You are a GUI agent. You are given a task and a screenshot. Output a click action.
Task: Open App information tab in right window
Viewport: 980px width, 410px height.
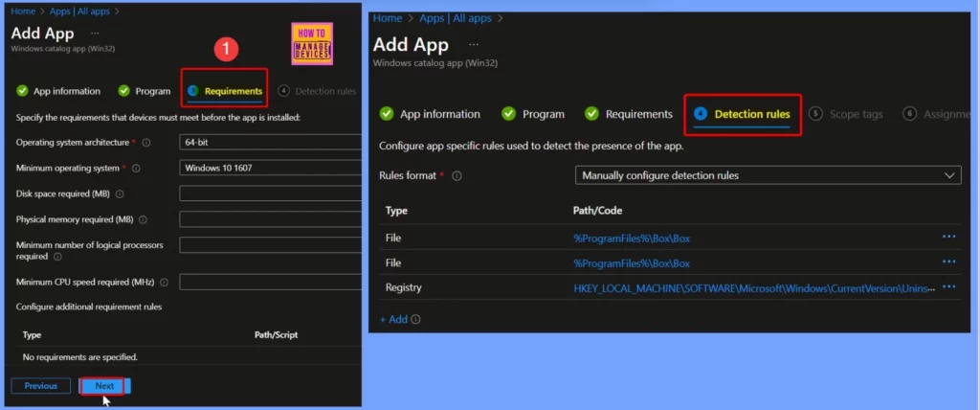430,114
